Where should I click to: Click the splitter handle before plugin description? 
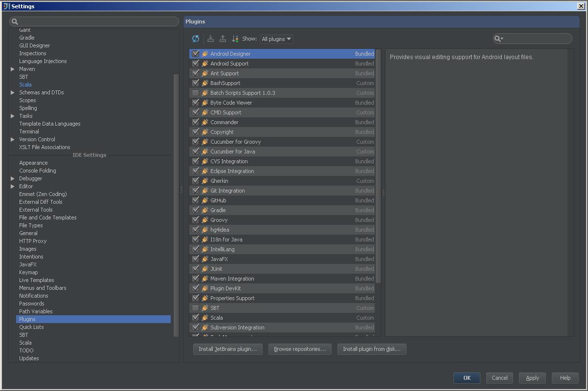pos(383,193)
